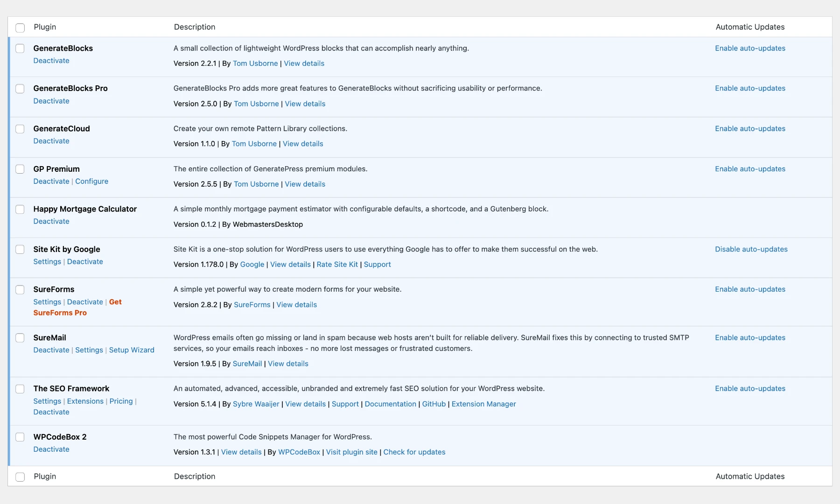
Task: Enable auto-updates for GenerateCloud
Action: pyautogui.click(x=750, y=128)
